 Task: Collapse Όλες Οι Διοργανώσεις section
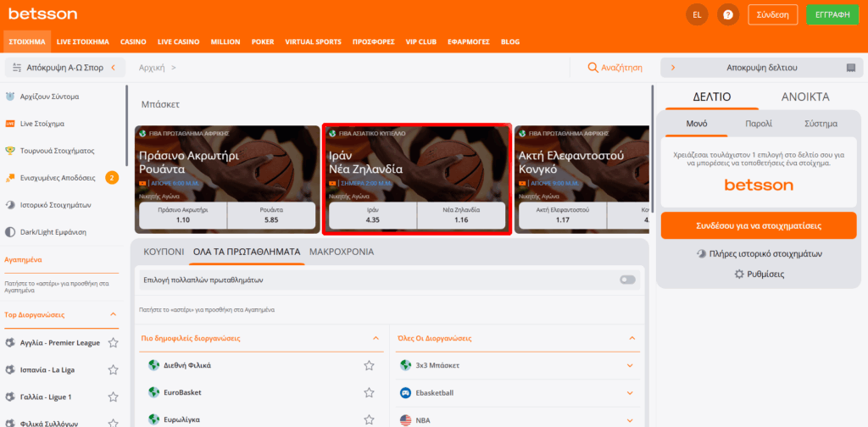pyautogui.click(x=632, y=338)
